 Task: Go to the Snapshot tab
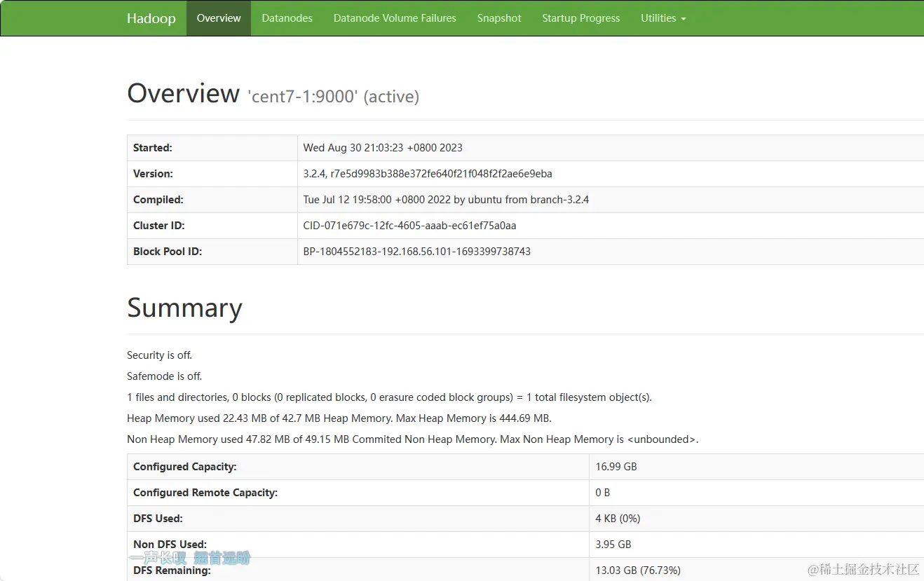pyautogui.click(x=499, y=18)
